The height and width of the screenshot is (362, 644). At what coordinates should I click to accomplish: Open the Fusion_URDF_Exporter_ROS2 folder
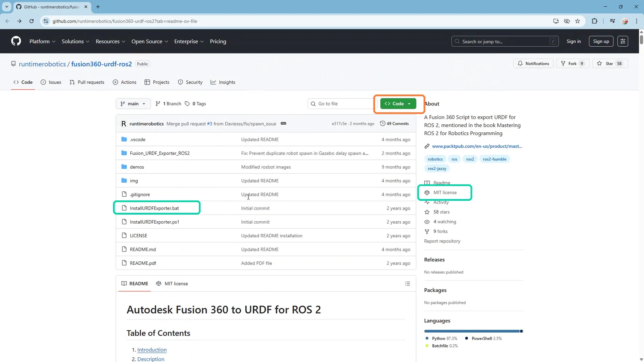tap(160, 153)
